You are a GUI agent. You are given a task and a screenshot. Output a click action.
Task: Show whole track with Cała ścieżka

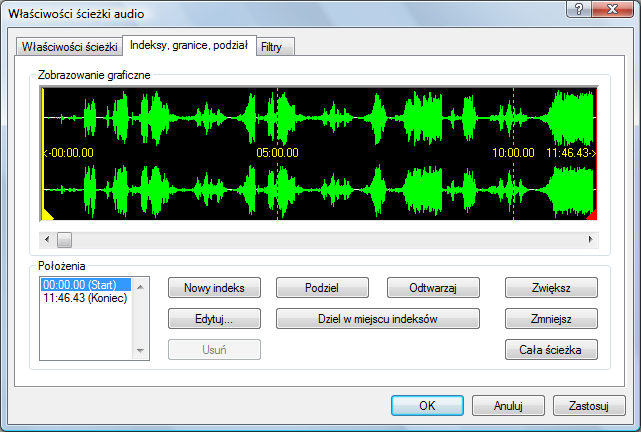tap(551, 350)
